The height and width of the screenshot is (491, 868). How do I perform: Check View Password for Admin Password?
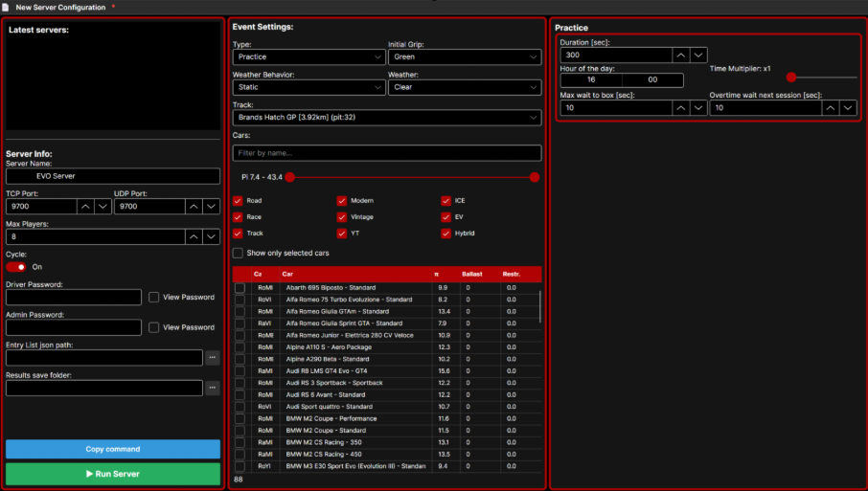pyautogui.click(x=154, y=327)
